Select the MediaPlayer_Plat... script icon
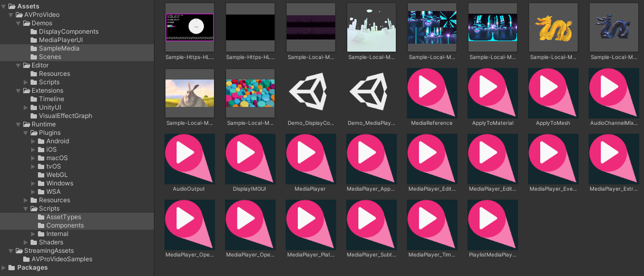Screen dimensions: 644x276 310,224
